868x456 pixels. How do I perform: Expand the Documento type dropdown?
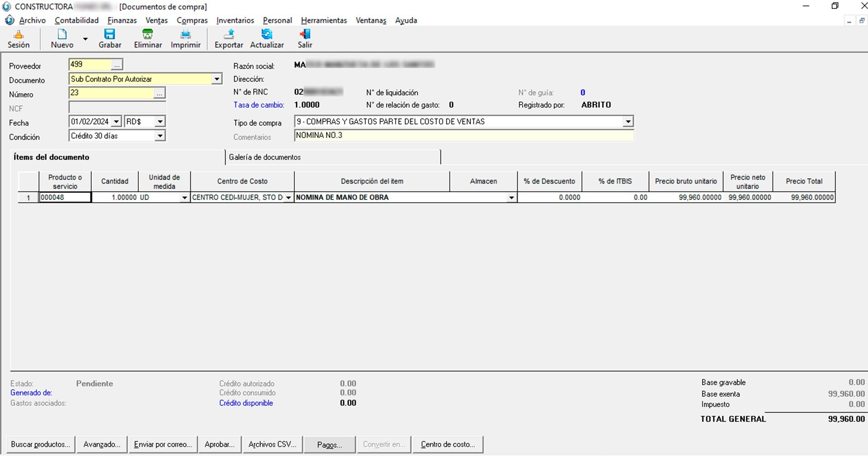click(x=217, y=79)
